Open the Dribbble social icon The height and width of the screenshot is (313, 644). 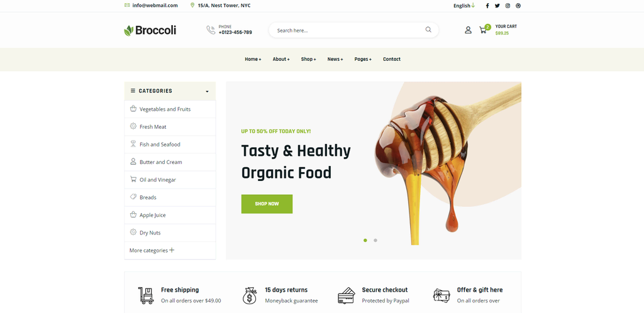(x=518, y=6)
